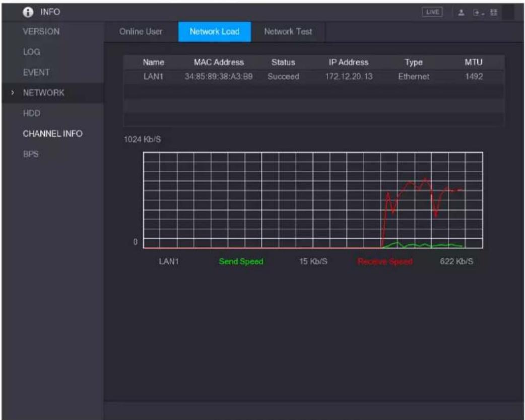Viewport: 525px width, 420px height.
Task: Click the Status column header
Action: click(283, 62)
